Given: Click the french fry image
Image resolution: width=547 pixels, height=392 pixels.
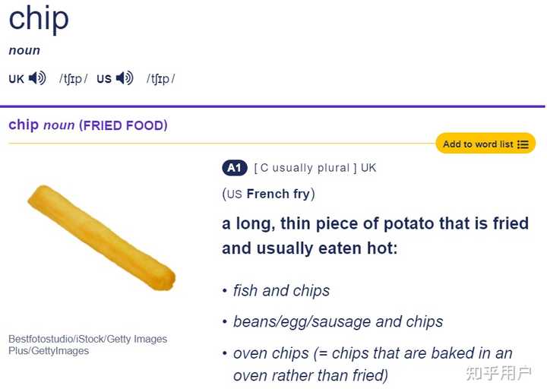Looking at the screenshot, I should coord(102,238).
